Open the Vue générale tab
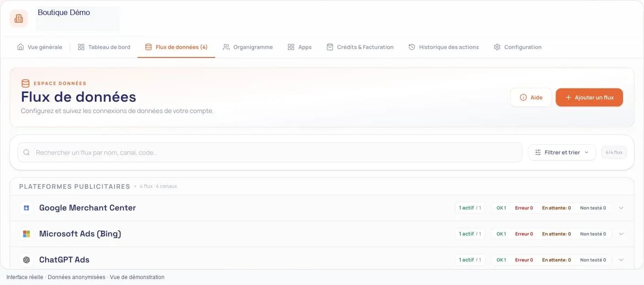 point(40,47)
